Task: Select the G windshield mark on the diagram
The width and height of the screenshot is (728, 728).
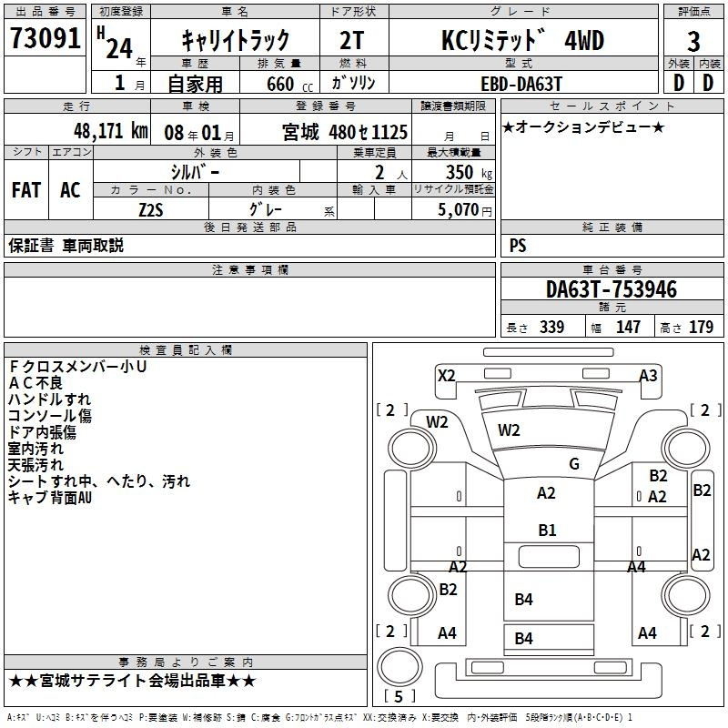Action: click(x=573, y=464)
